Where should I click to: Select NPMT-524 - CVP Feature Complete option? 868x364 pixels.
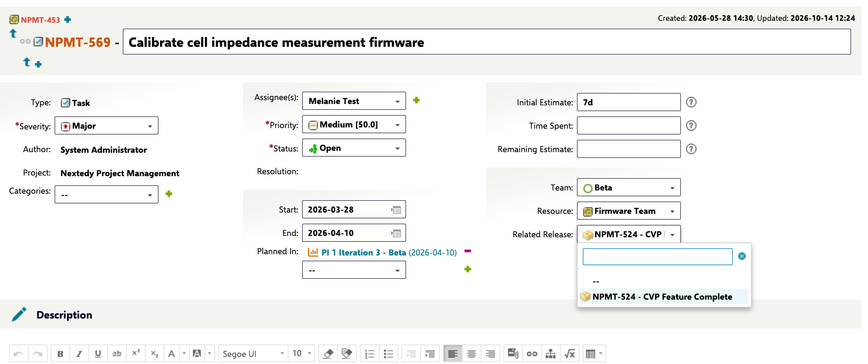[x=664, y=297]
